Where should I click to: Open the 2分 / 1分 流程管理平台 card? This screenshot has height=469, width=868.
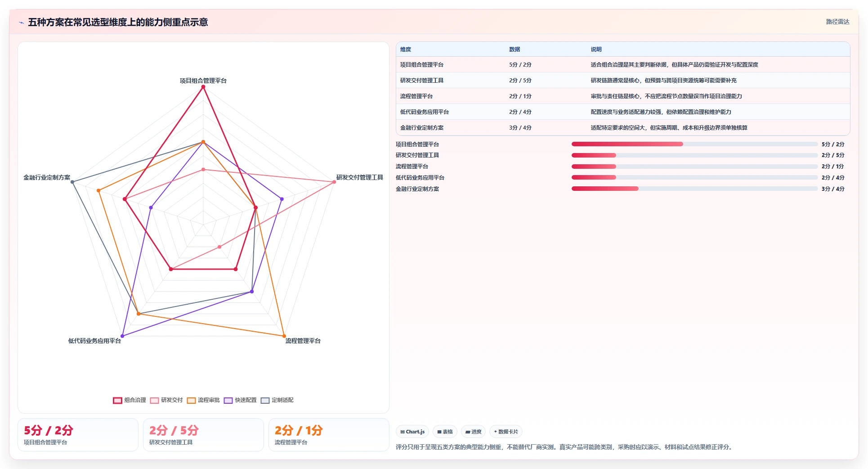[329, 435]
